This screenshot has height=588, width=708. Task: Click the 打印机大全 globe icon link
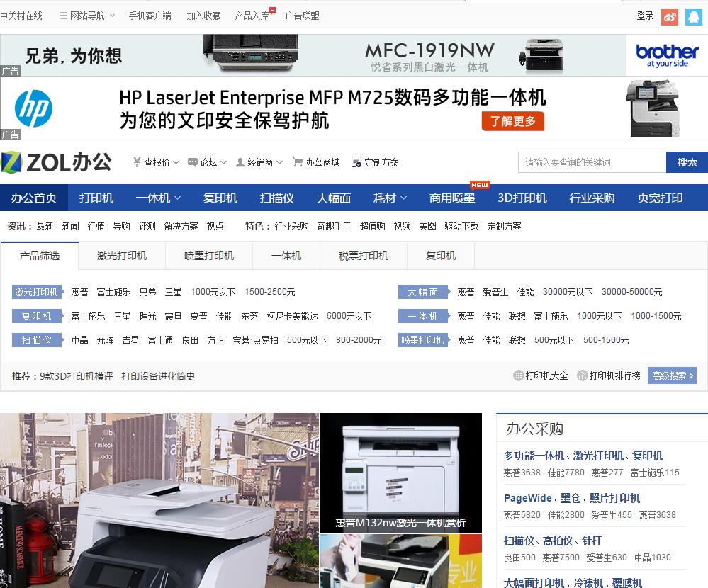[541, 375]
